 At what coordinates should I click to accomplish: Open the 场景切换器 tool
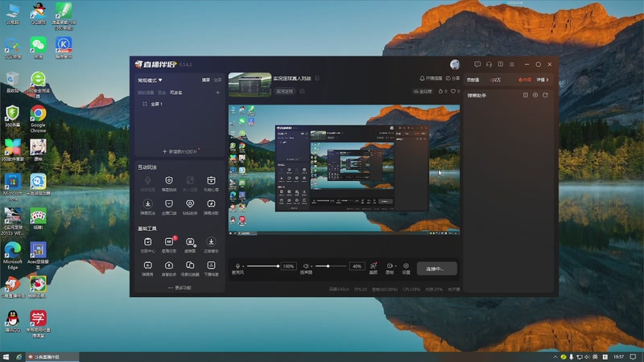tap(190, 265)
